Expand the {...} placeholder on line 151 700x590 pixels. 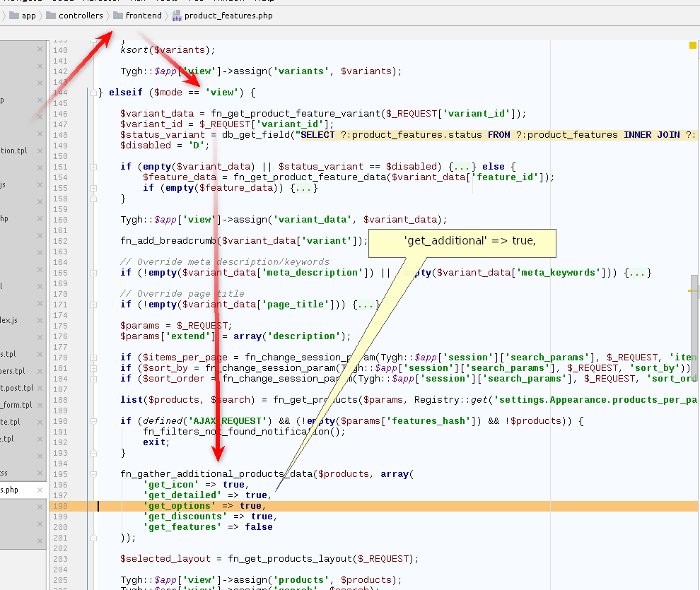(462, 167)
